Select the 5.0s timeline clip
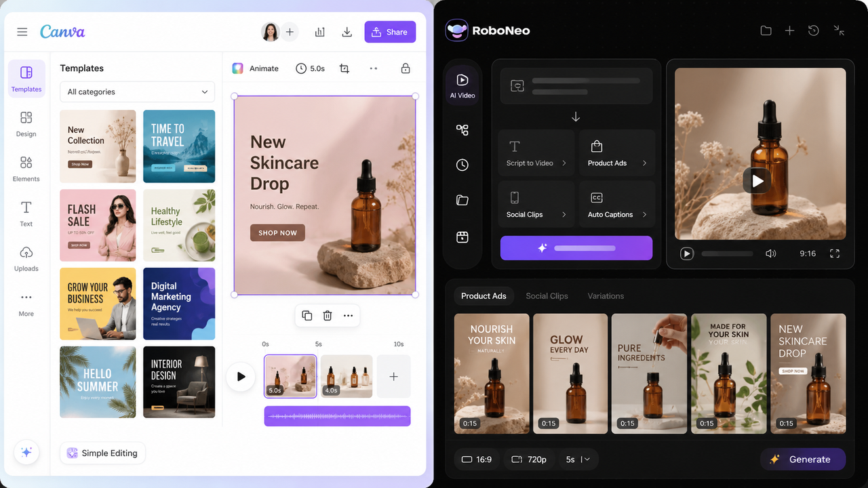 pos(290,376)
